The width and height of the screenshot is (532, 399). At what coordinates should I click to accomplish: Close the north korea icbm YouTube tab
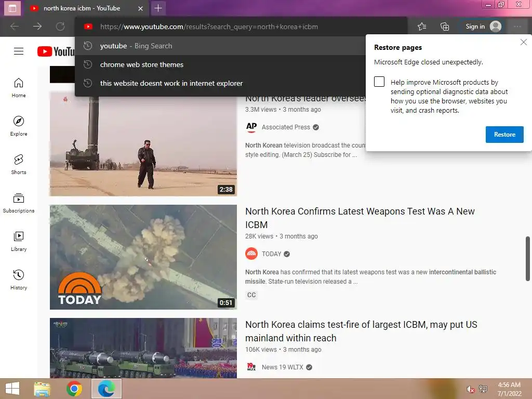[140, 8]
